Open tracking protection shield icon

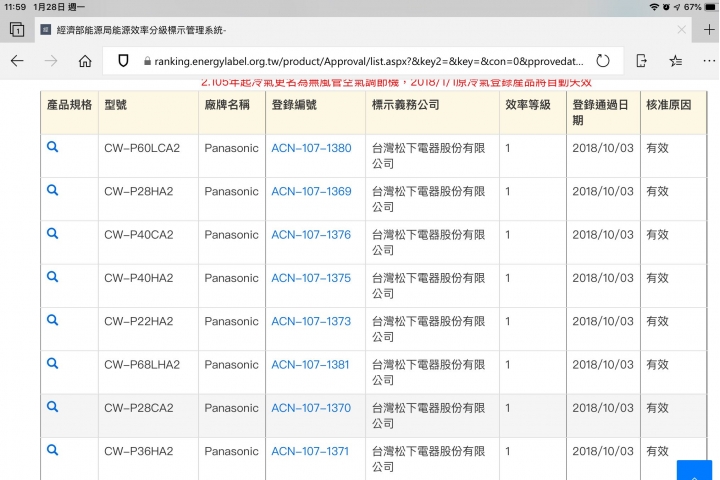(123, 61)
